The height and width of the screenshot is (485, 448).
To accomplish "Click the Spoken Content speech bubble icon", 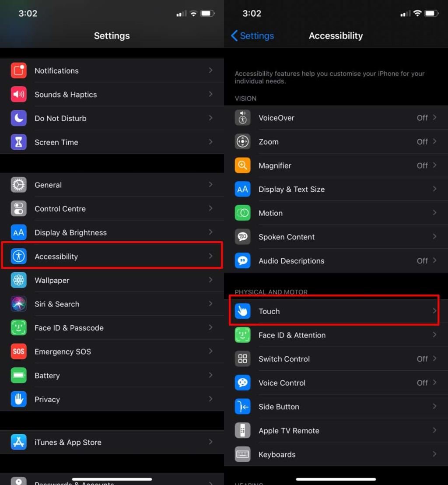I will (242, 237).
